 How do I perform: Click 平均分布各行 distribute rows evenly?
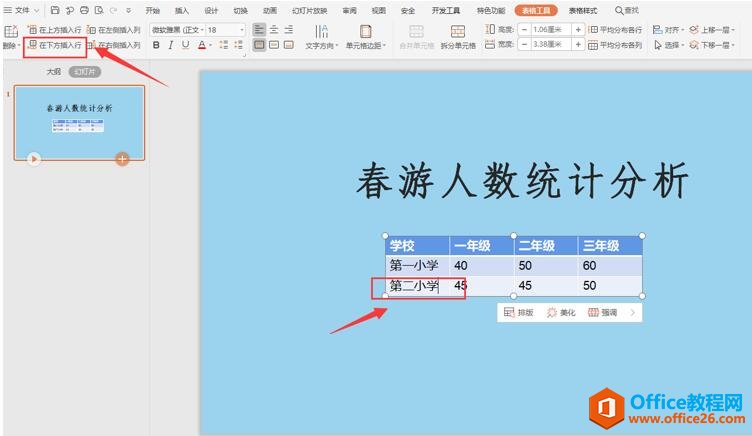click(x=615, y=30)
